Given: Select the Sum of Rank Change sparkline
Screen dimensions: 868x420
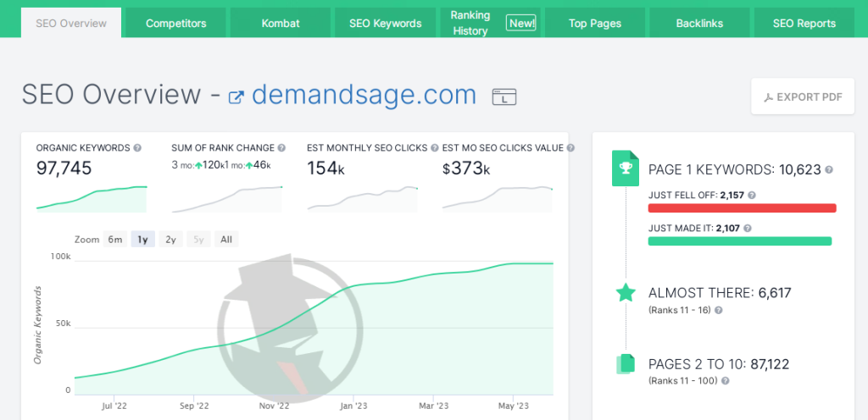Looking at the screenshot, I should click(227, 199).
